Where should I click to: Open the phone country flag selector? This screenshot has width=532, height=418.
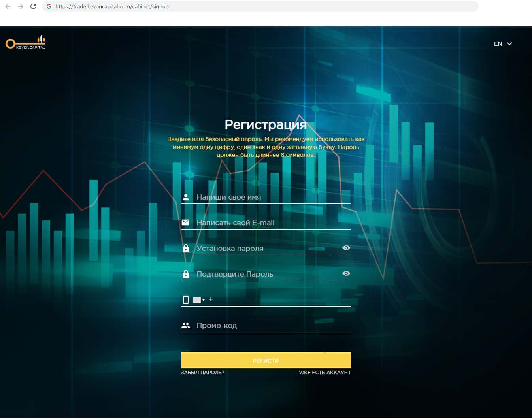point(199,300)
